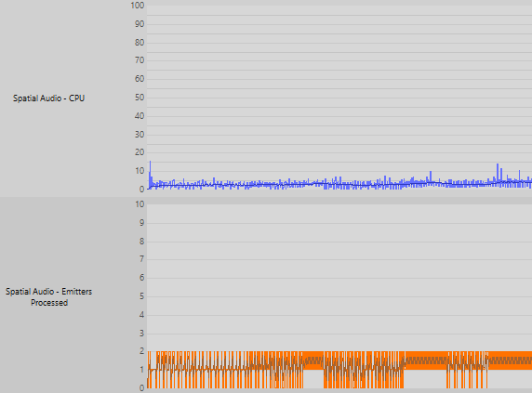
Task: Click the 5 value on Emitters axis
Action: point(141,296)
